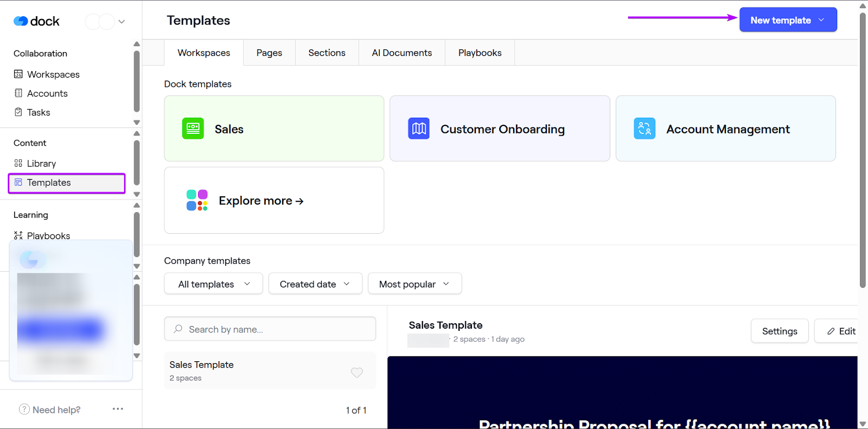The height and width of the screenshot is (429, 868).
Task: Click the Templates sidebar icon
Action: (x=18, y=182)
